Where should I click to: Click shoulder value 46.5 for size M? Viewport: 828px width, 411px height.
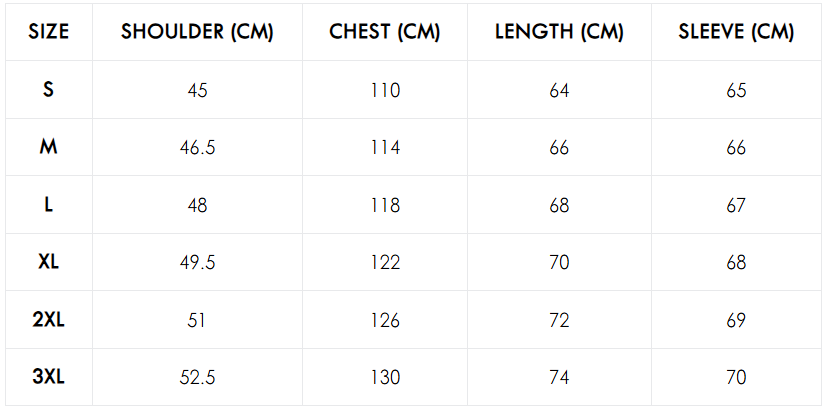[x=197, y=148]
